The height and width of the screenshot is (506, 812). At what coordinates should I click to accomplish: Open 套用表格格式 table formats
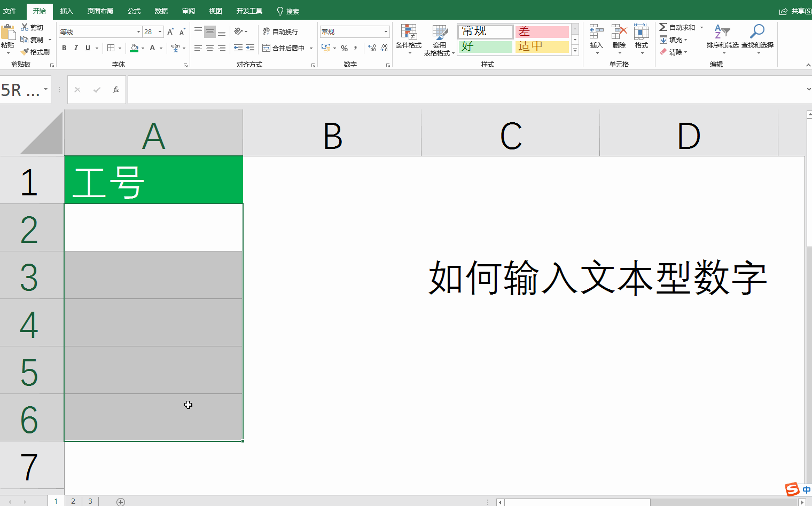point(439,40)
